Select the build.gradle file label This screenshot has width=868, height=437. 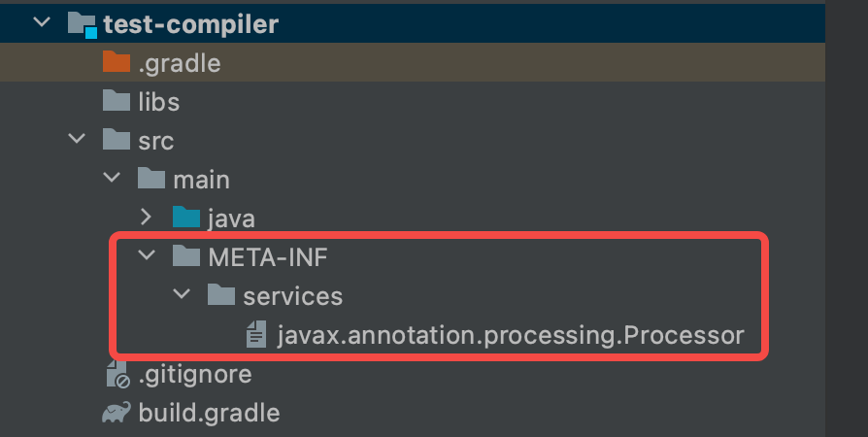pyautogui.click(x=209, y=413)
